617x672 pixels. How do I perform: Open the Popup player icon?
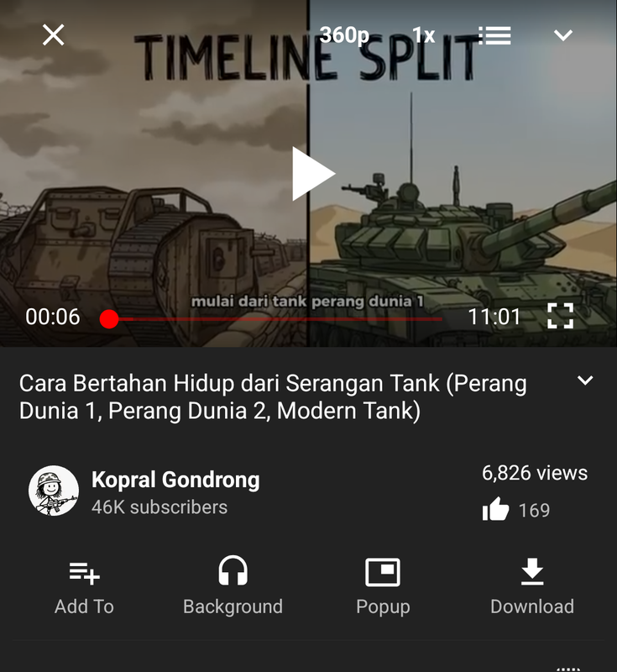tap(383, 572)
